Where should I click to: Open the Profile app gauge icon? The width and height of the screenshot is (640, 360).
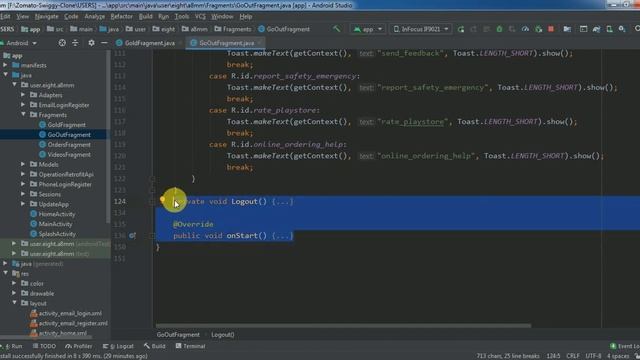coord(525,29)
